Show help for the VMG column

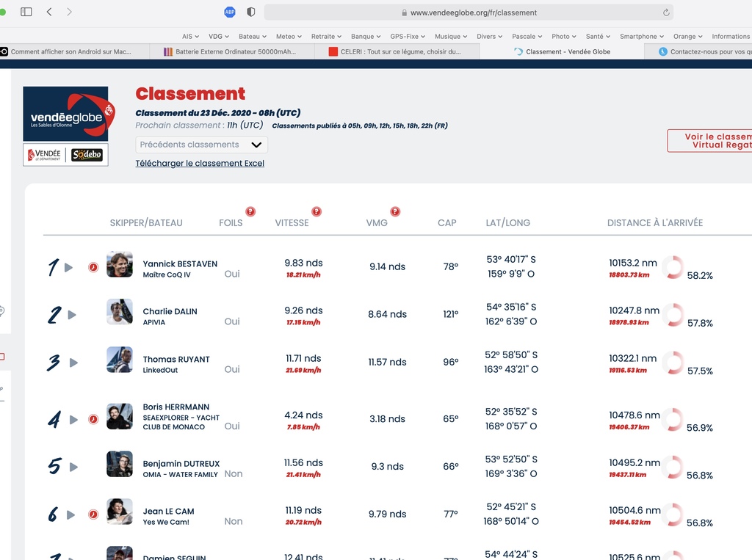395,211
